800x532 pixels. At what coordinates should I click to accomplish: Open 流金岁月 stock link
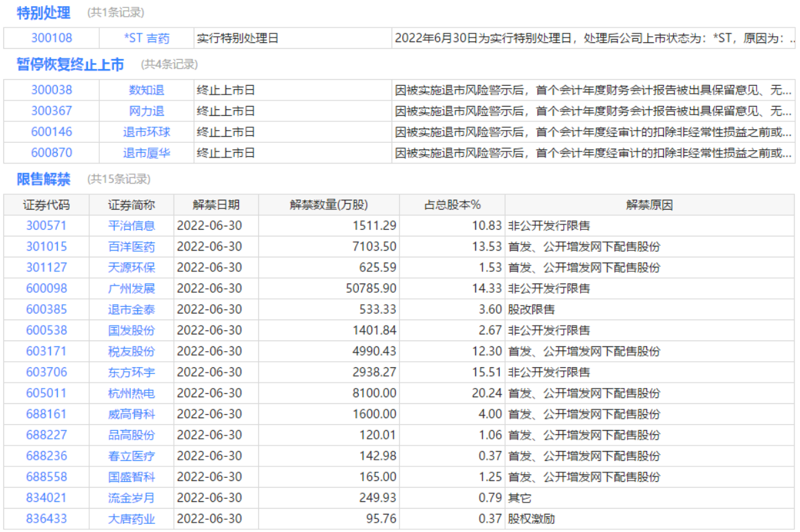pos(131,497)
